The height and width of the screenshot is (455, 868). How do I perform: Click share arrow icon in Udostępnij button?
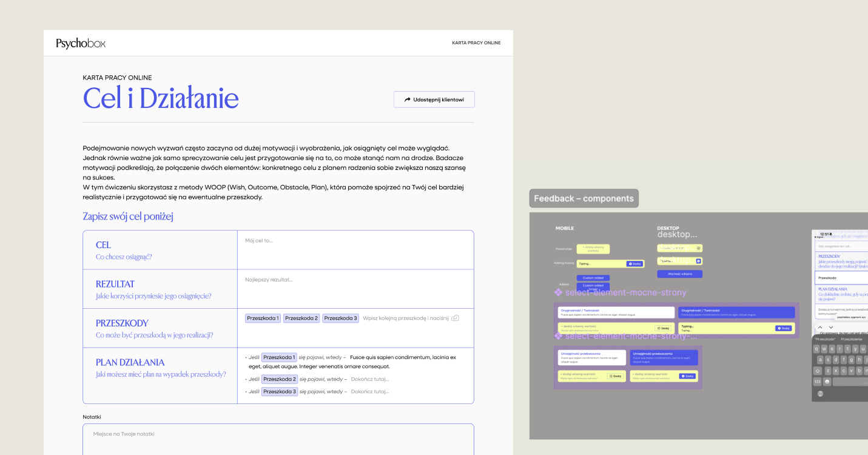(x=408, y=99)
